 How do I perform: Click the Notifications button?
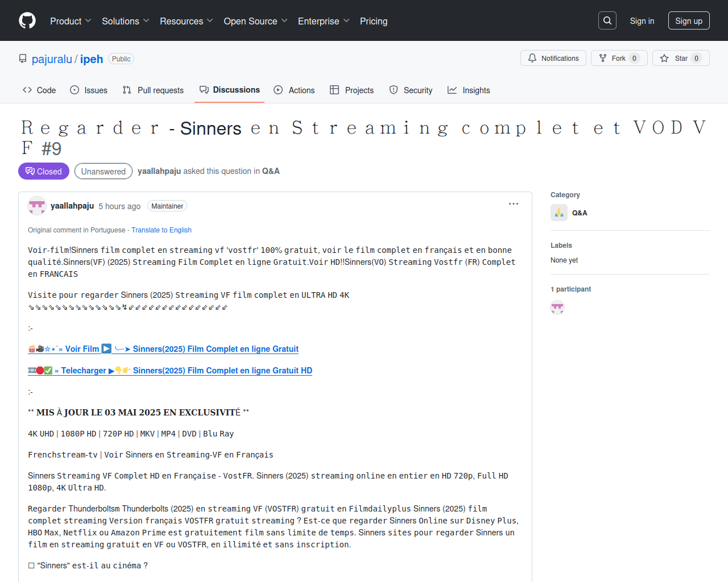point(553,58)
